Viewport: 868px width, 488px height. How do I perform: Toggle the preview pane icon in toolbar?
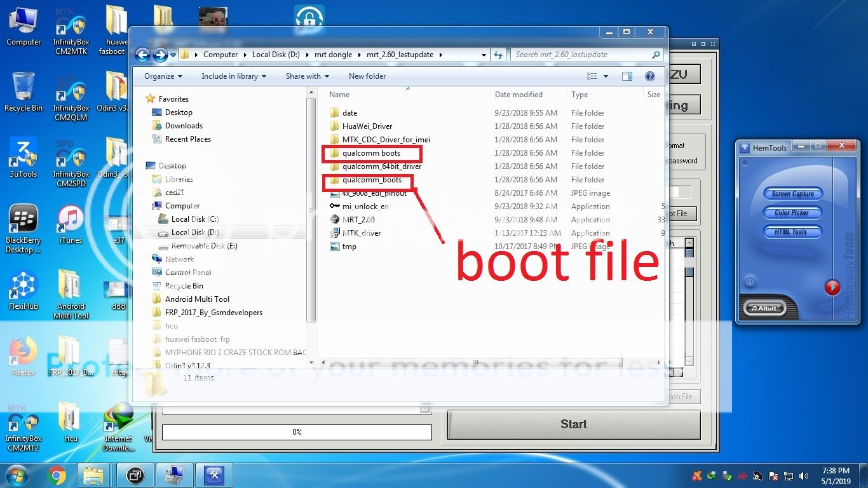627,76
